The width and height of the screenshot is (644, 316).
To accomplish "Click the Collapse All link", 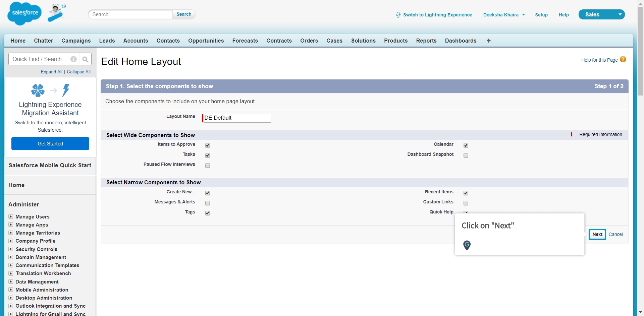I will [79, 72].
